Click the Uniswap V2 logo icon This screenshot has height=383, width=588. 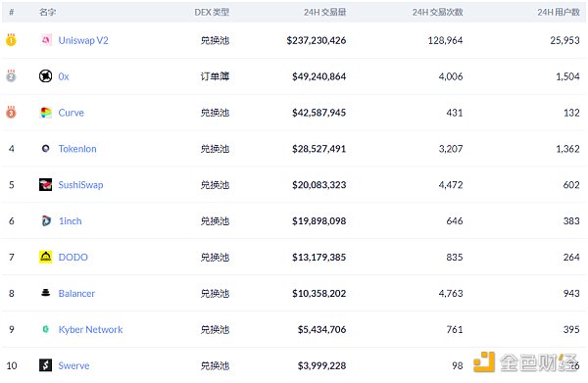point(46,40)
